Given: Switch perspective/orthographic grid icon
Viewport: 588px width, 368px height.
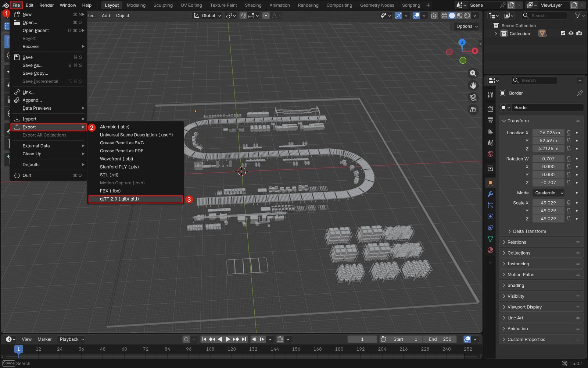Looking at the screenshot, I should pos(473,110).
